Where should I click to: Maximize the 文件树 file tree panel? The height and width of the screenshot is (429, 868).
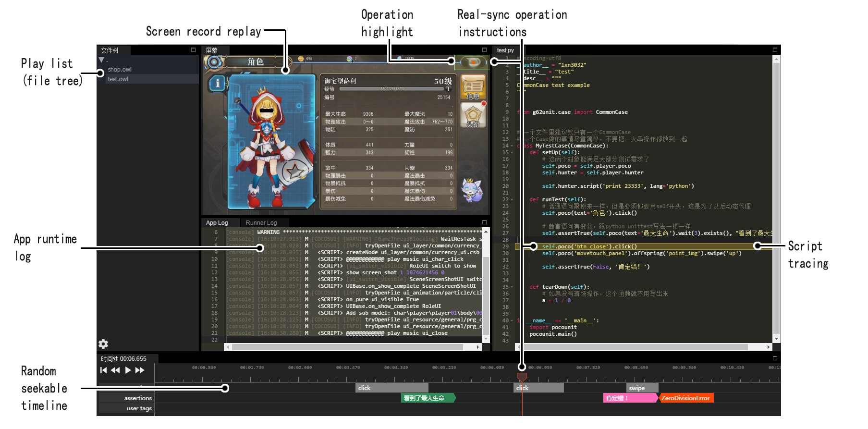point(193,50)
